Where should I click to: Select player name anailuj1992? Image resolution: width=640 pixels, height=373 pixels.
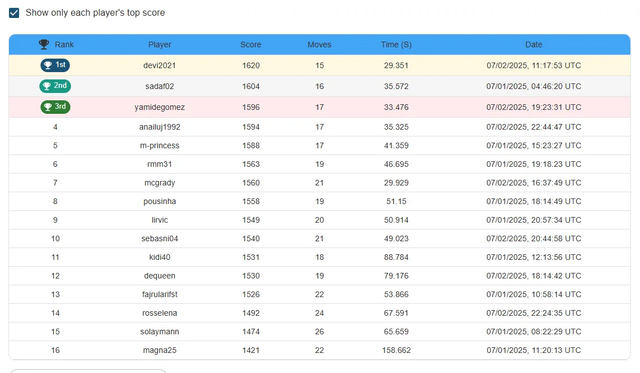[160, 127]
